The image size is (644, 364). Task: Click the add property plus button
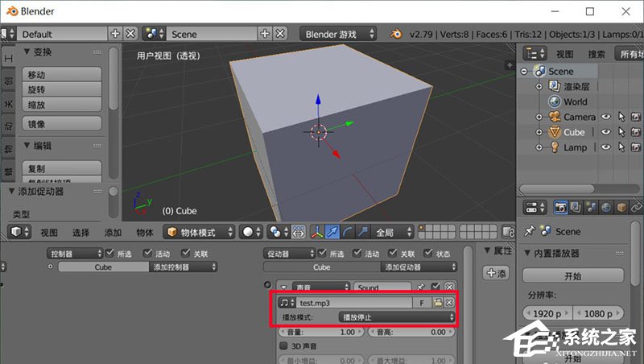click(496, 274)
